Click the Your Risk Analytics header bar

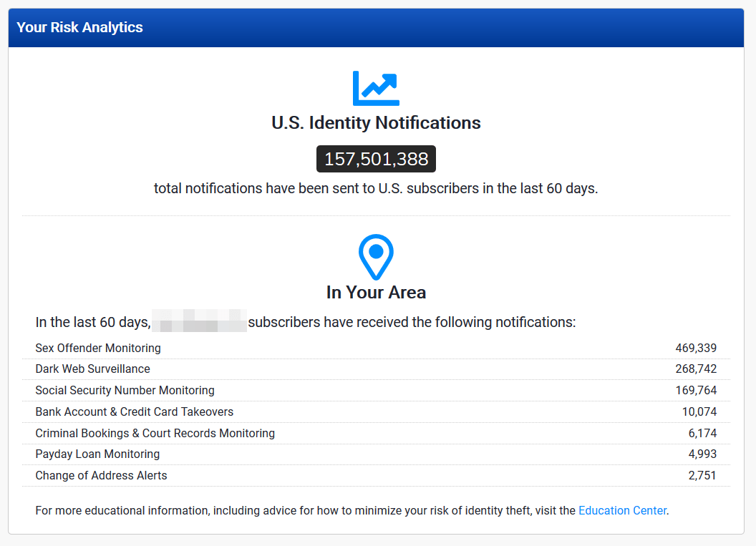79,27
